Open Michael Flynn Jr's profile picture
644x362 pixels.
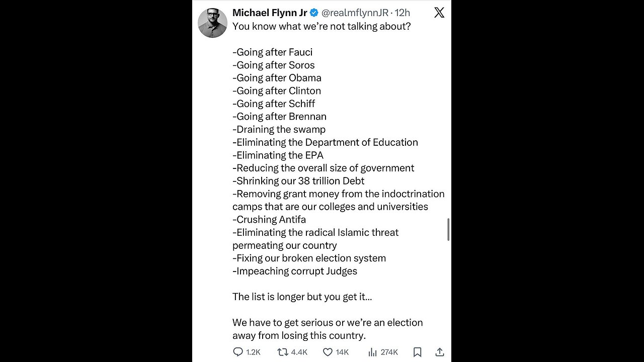[213, 23]
